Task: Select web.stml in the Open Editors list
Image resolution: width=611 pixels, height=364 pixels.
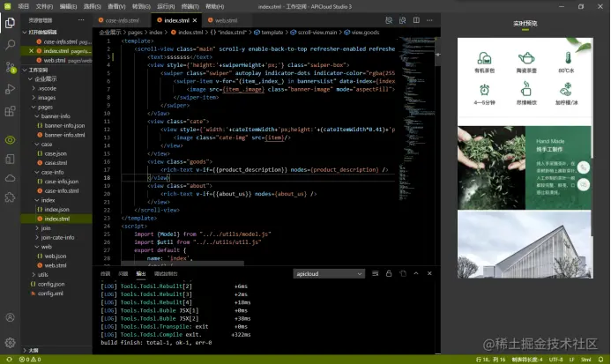Action: [55, 61]
